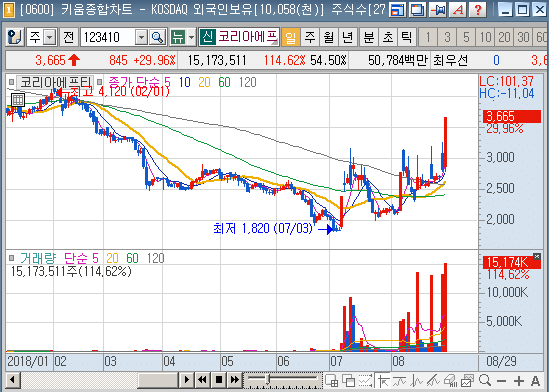The height and width of the screenshot is (392, 549).
Task: Toggle the square marker before 코리아에프티
Action: pos(12,83)
